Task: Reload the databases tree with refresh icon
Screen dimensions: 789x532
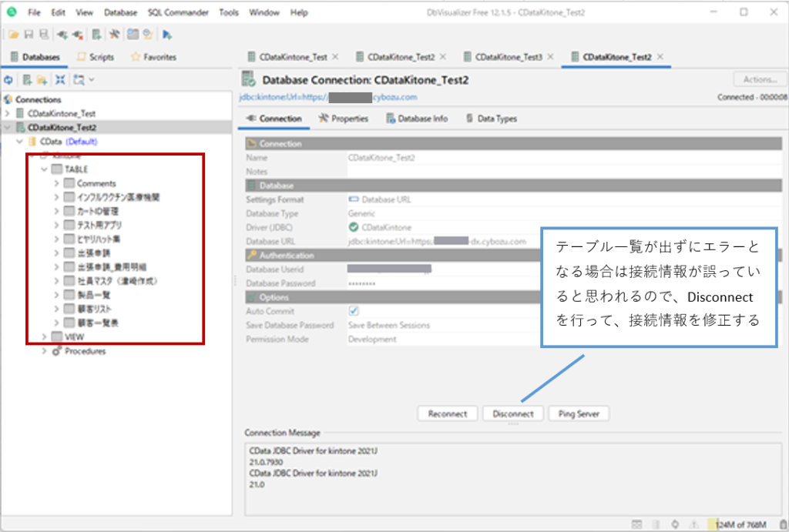Action: pos(8,79)
